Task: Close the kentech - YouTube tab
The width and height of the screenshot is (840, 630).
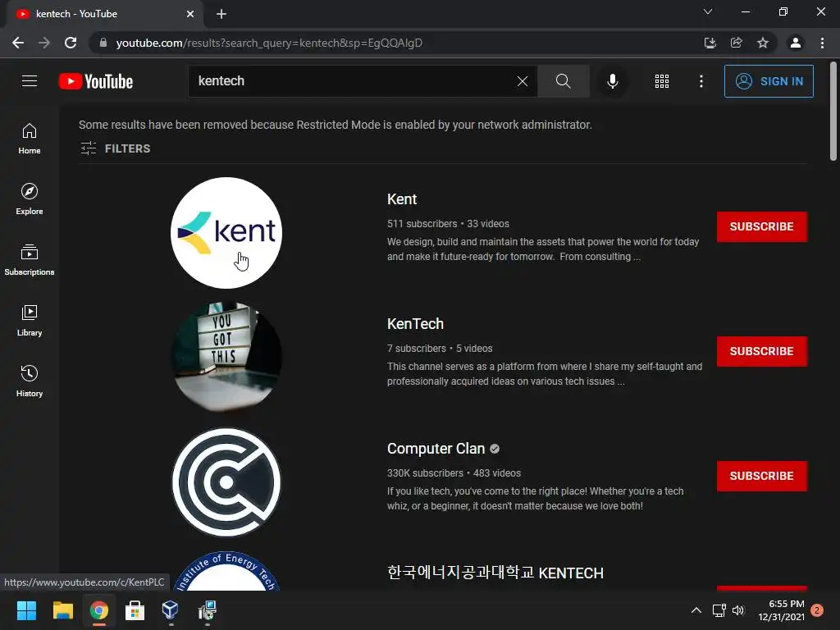Action: 190,14
